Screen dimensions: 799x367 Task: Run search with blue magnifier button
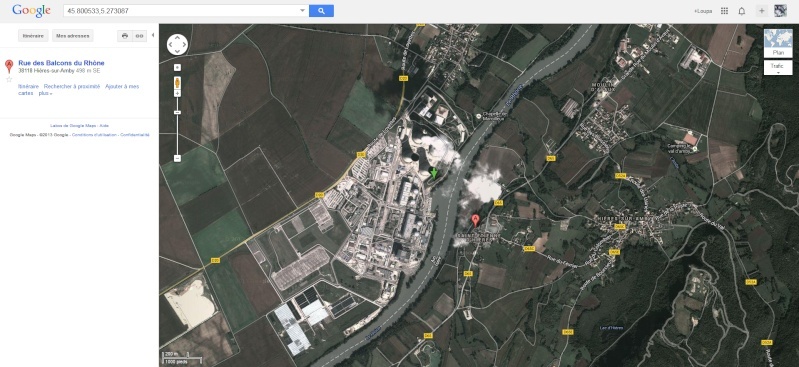[x=321, y=11]
